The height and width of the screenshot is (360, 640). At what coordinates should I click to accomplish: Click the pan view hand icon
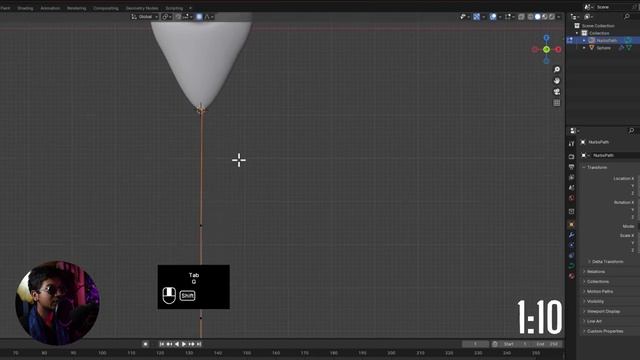click(557, 80)
